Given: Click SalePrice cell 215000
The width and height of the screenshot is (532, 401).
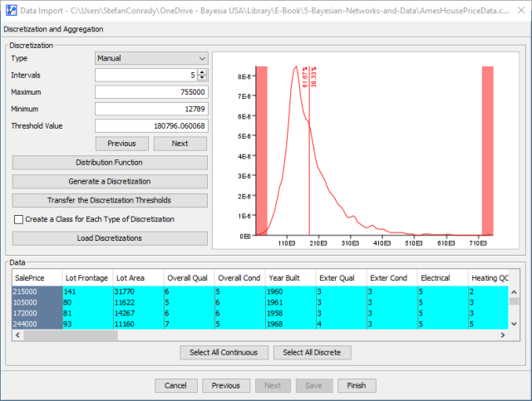Looking at the screenshot, I should click(37, 291).
